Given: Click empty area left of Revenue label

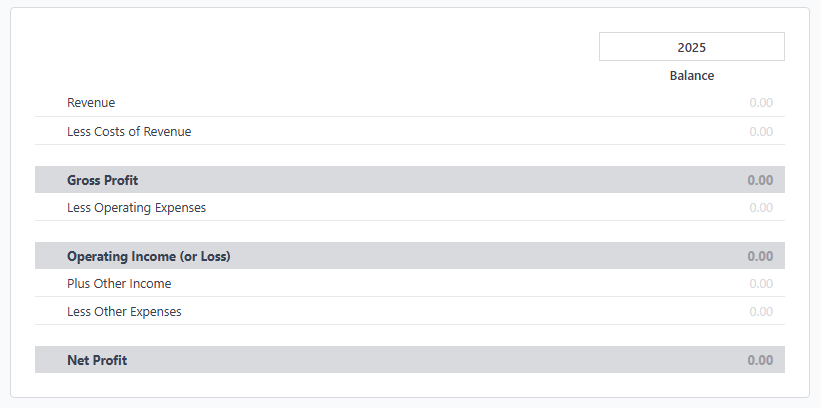Looking at the screenshot, I should 51,103.
